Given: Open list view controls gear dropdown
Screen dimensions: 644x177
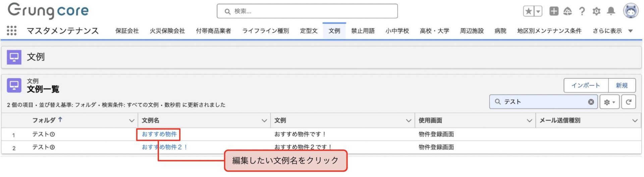Looking at the screenshot, I should (609, 102).
